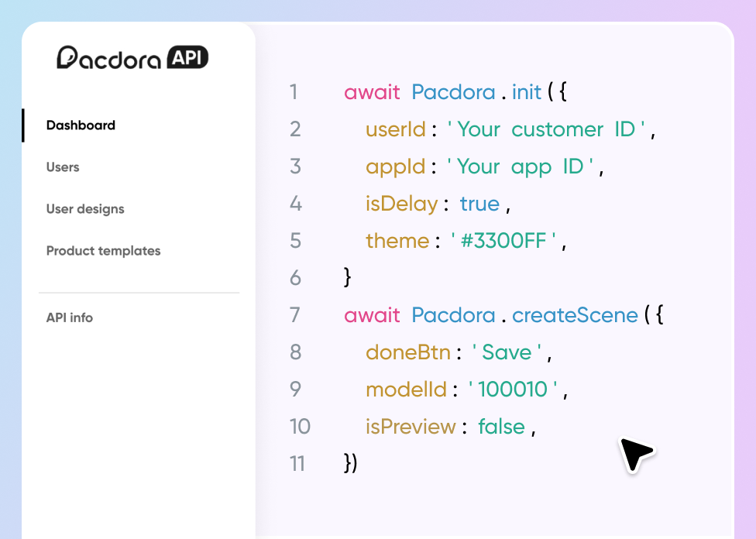Open the User designs page

tap(85, 209)
